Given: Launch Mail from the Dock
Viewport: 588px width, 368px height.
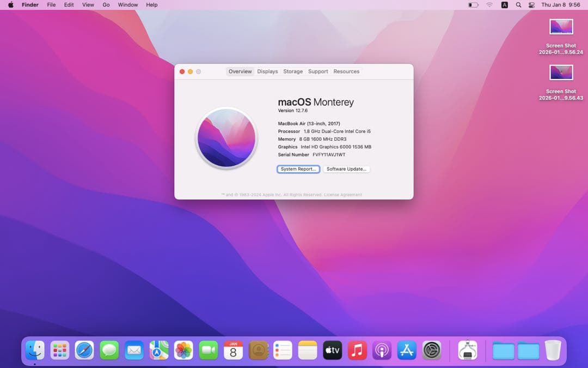Looking at the screenshot, I should 134,351.
